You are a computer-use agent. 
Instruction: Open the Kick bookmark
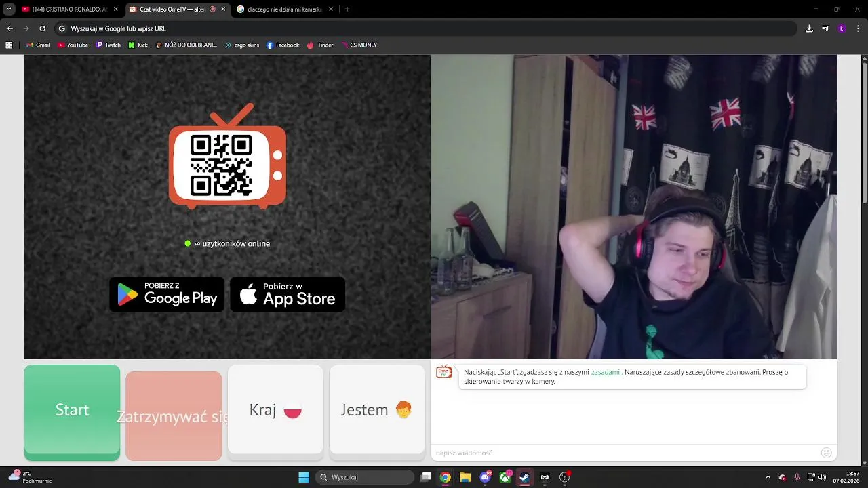[138, 45]
